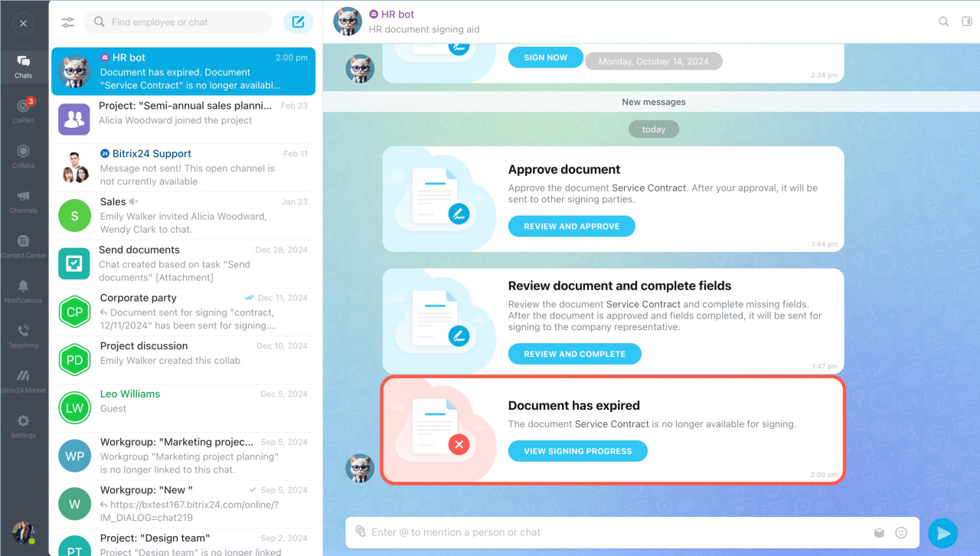Open Channels from the sidebar
Viewport: 980px width, 556px height.
tap(24, 201)
